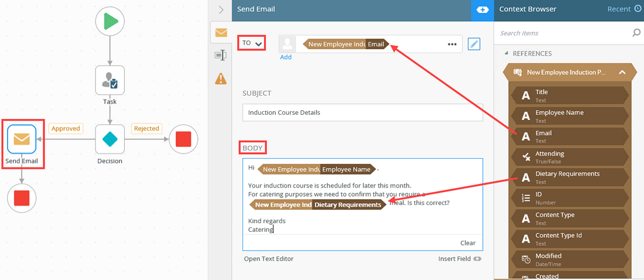Viewport: 644px width, 280px height.
Task: Select the Content Type Id field item
Action: click(x=570, y=239)
